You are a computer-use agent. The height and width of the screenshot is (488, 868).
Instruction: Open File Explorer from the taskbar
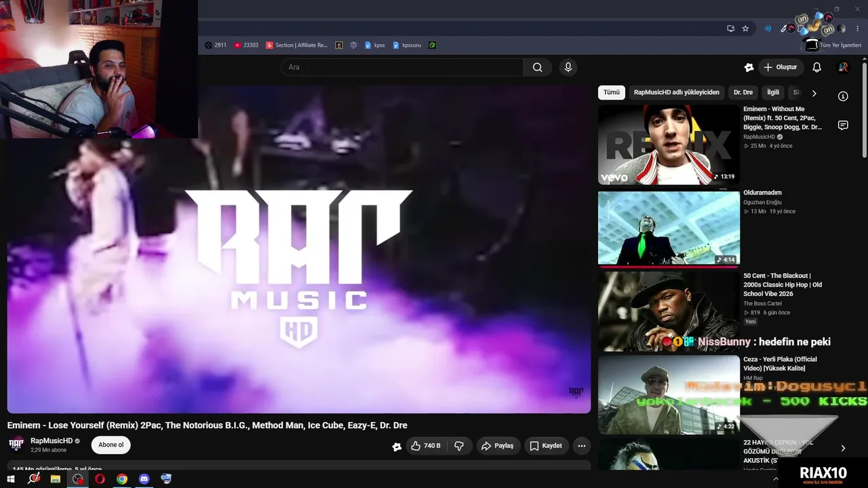click(x=56, y=479)
